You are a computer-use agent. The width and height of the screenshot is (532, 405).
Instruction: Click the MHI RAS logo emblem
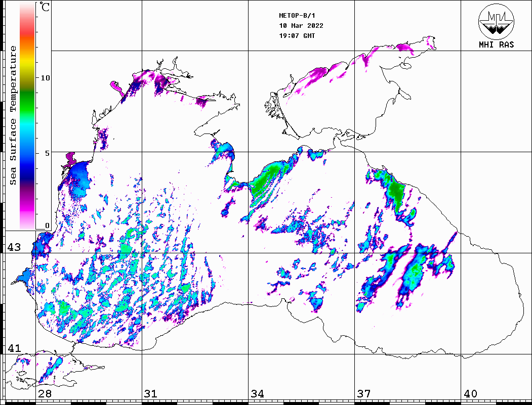497,21
